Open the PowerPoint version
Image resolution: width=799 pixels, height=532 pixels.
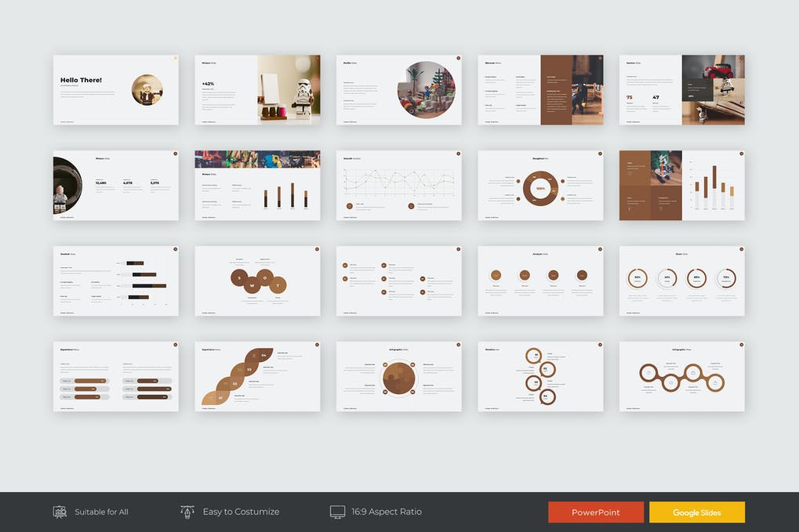tap(596, 512)
